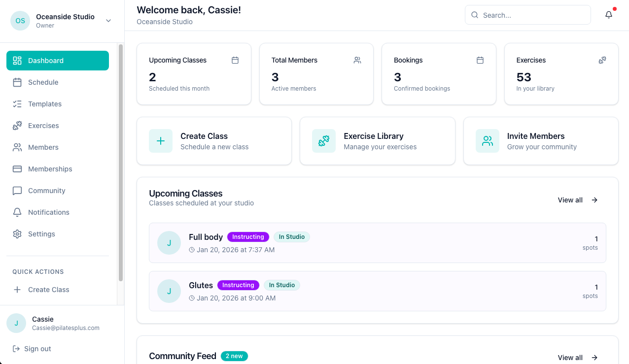Click View all for Upcoming Classes

click(x=577, y=200)
